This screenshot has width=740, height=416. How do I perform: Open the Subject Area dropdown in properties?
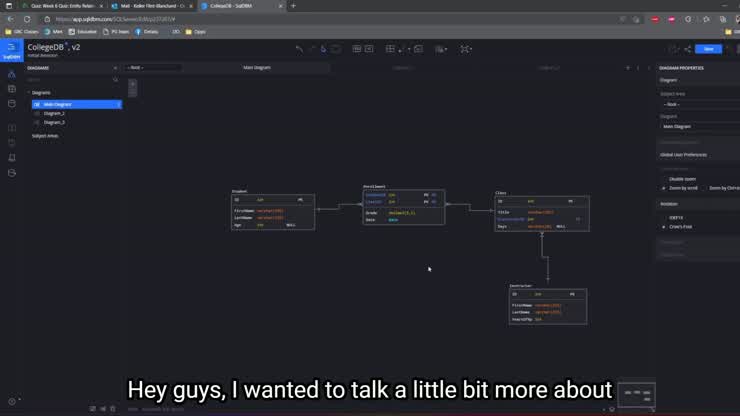click(698, 104)
